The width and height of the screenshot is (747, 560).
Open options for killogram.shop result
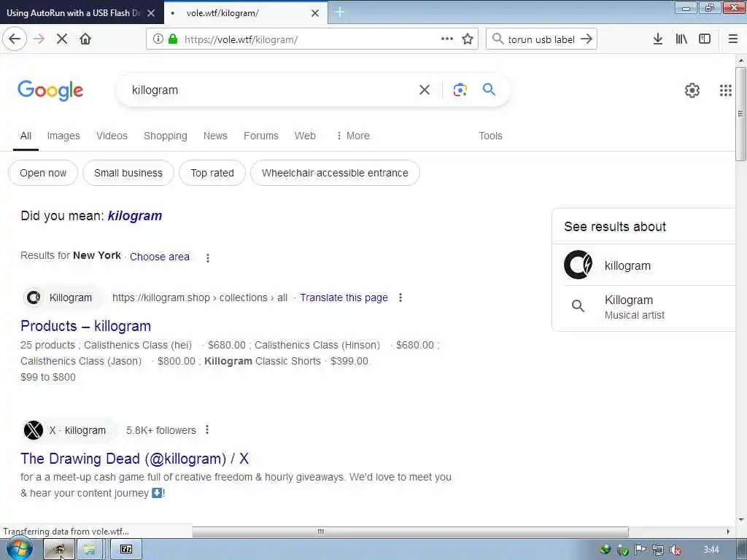click(x=400, y=297)
